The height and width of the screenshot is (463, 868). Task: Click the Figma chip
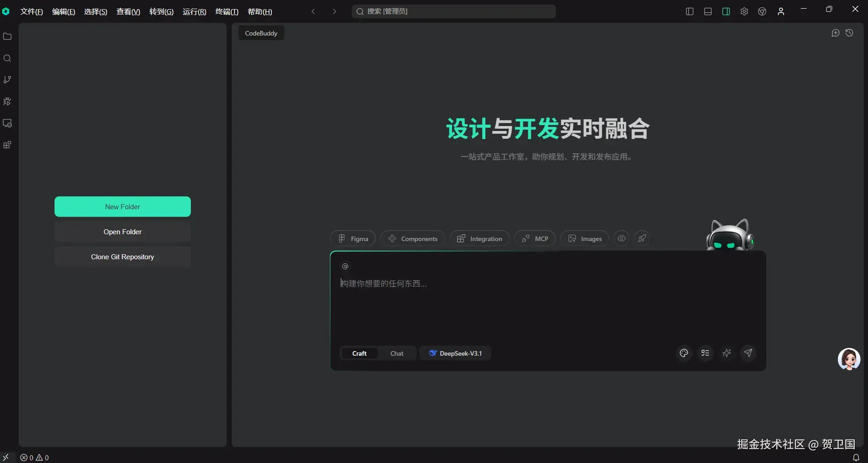click(x=353, y=238)
